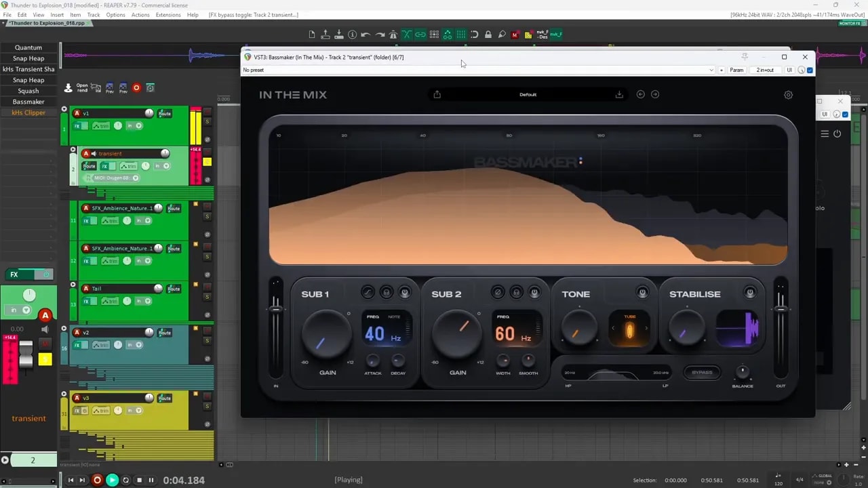Viewport: 868px width, 488px height.
Task: Toggle the metronome icon
Action: click(393, 35)
